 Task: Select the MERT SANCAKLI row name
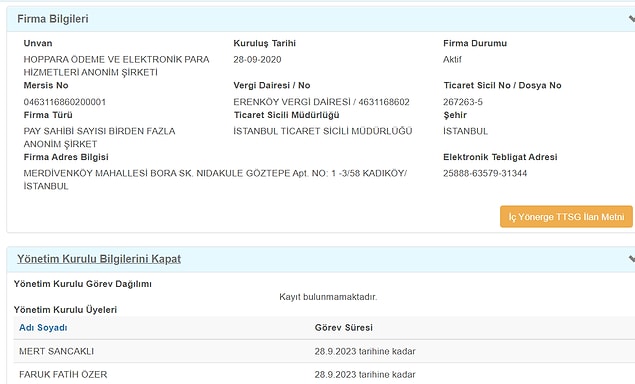point(56,351)
